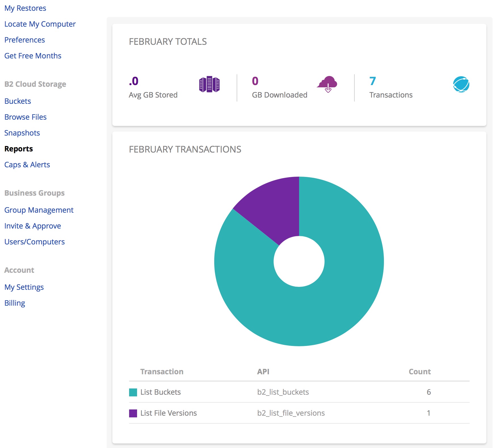Viewport: 496px width, 448px height.
Task: Go to the Billing page
Action: point(15,303)
